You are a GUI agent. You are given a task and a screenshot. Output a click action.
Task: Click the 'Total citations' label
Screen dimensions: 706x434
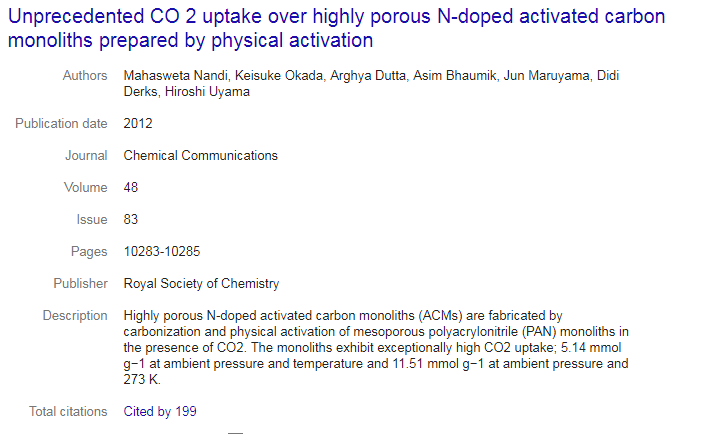[68, 411]
